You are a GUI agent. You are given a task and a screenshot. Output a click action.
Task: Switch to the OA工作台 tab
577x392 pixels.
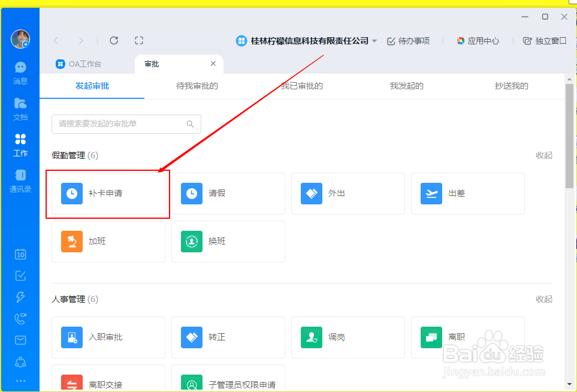pyautogui.click(x=80, y=64)
